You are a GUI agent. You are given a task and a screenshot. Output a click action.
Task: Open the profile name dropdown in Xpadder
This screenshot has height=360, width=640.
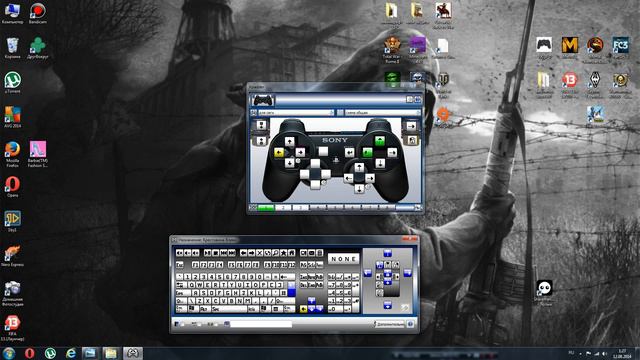(382, 112)
